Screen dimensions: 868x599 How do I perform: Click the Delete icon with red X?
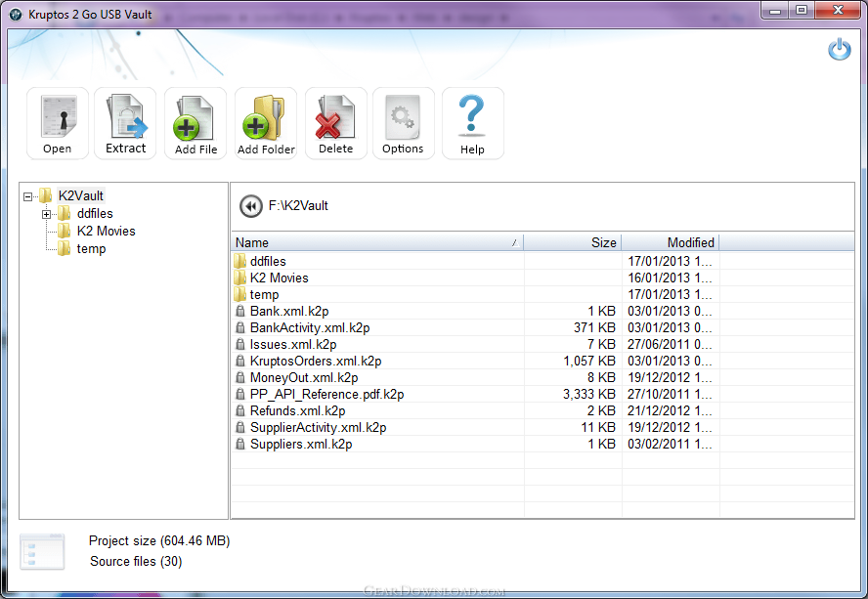click(335, 123)
